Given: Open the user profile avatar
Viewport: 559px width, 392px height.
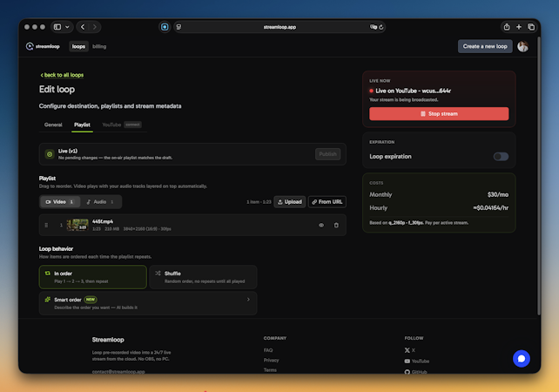Looking at the screenshot, I should coord(522,46).
